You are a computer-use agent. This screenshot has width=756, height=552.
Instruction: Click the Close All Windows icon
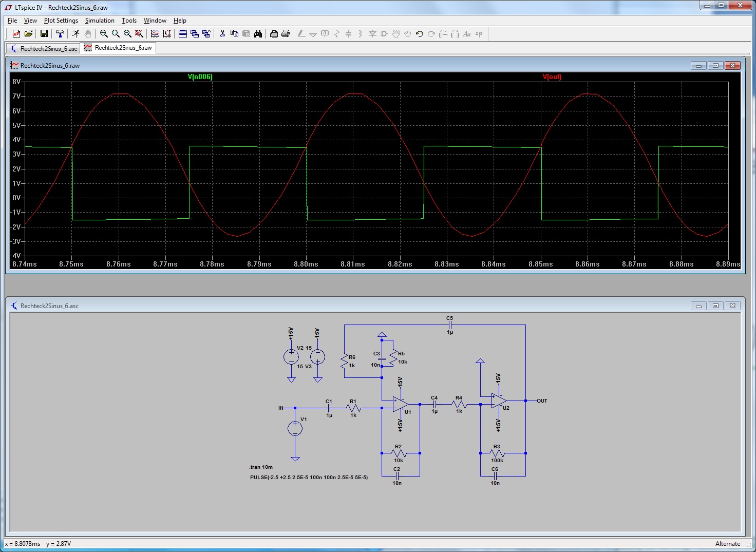pos(206,34)
